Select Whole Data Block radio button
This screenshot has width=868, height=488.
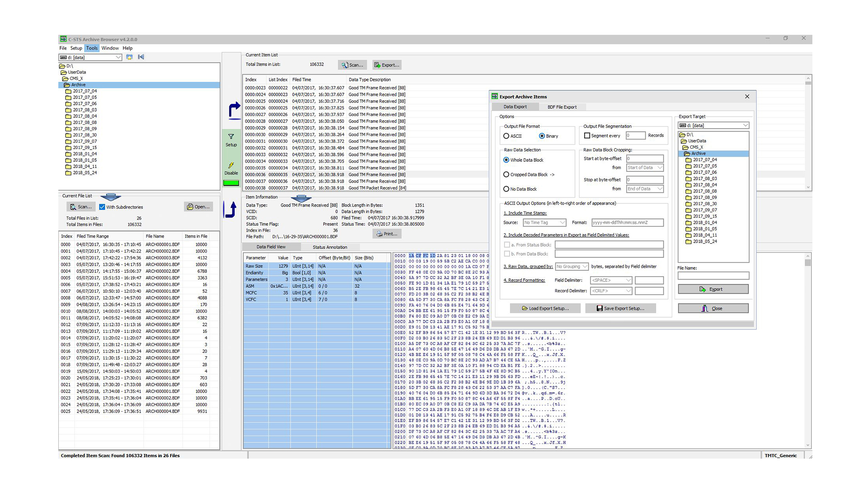506,160
